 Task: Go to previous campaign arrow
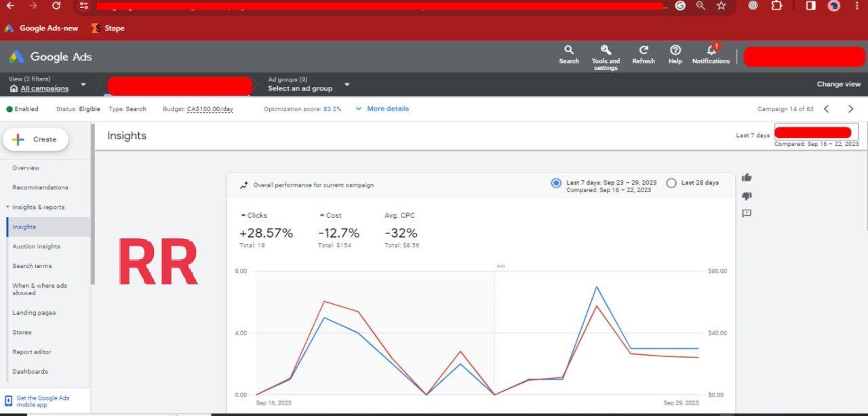[x=826, y=109]
